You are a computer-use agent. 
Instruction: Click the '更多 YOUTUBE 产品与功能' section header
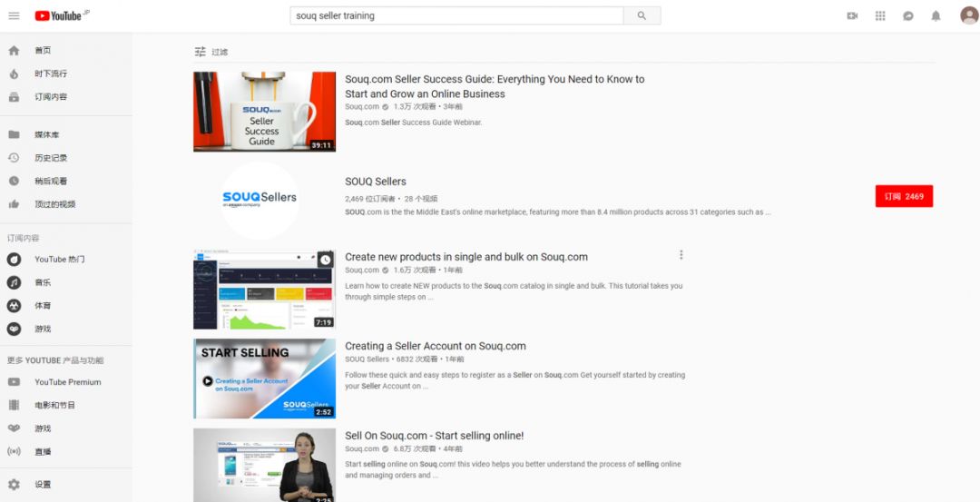pyautogui.click(x=55, y=360)
